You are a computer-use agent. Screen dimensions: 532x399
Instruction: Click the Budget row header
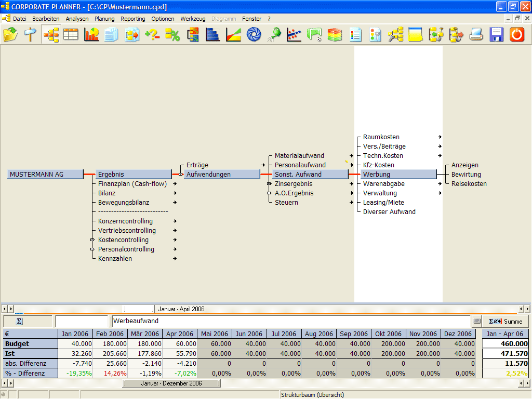coord(31,344)
